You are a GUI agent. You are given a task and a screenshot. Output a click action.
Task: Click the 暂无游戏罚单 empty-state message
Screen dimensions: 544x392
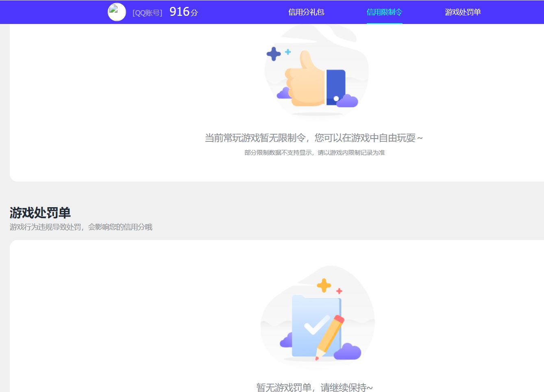(314, 387)
